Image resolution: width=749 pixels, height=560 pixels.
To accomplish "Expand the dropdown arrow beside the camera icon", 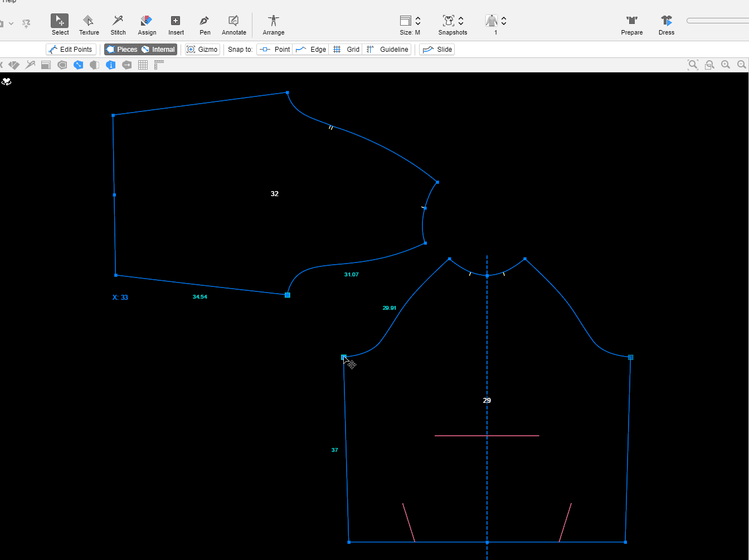I will (x=11, y=23).
